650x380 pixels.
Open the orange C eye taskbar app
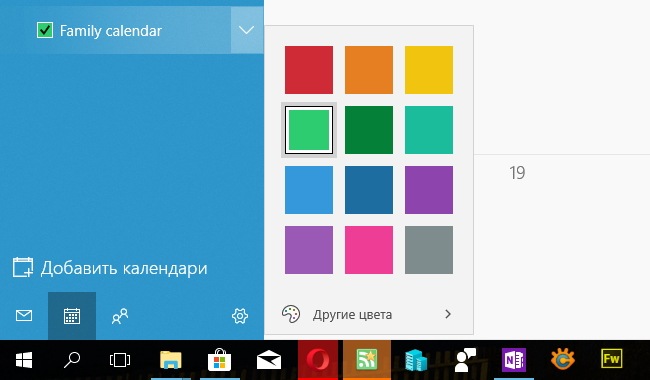pyautogui.click(x=563, y=360)
